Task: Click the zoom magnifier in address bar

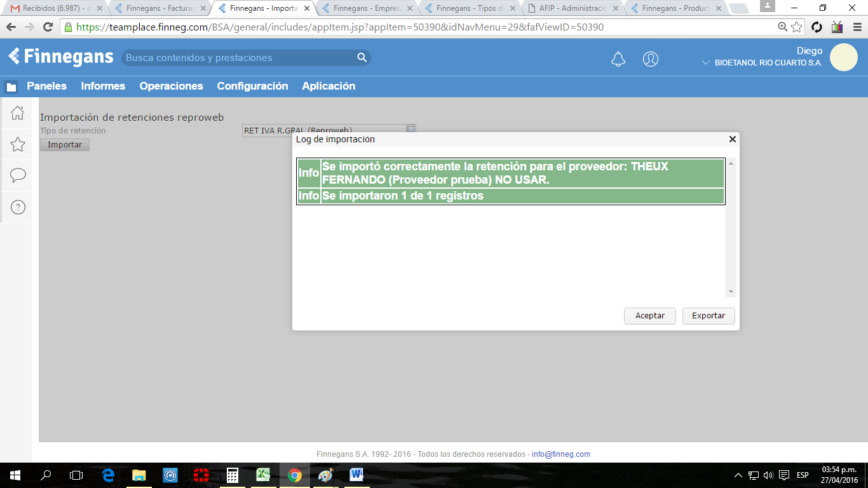Action: 783,27
